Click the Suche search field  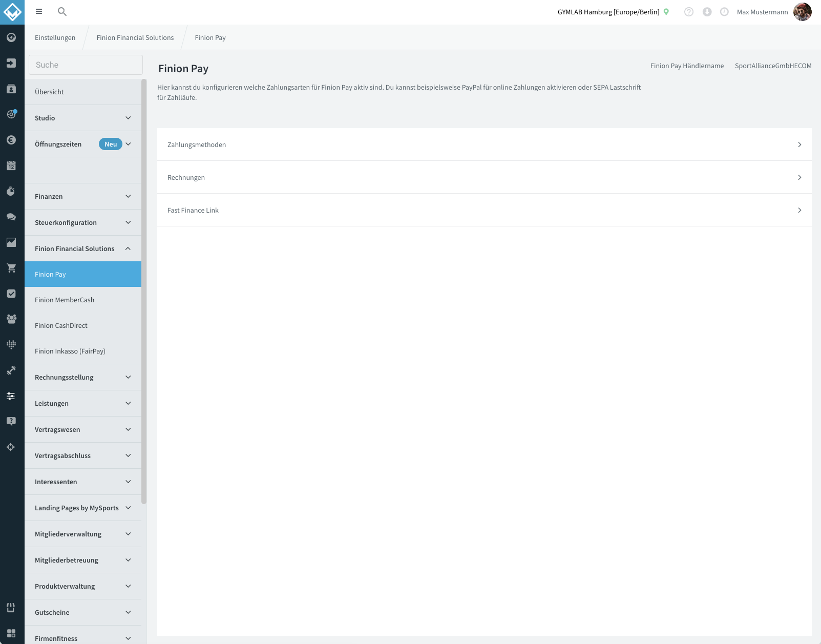(86, 65)
